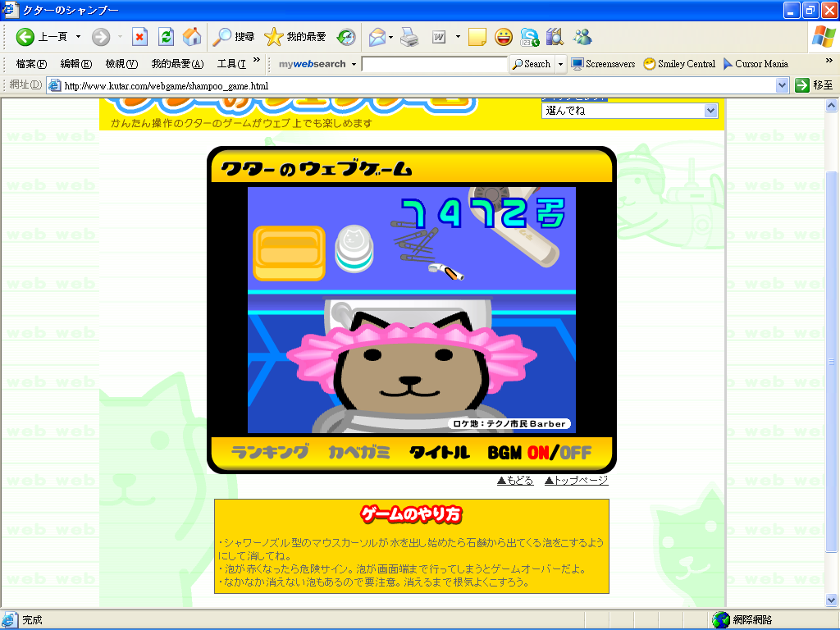Expand hidden menu items chevron
The height and width of the screenshot is (630, 840).
[257, 60]
